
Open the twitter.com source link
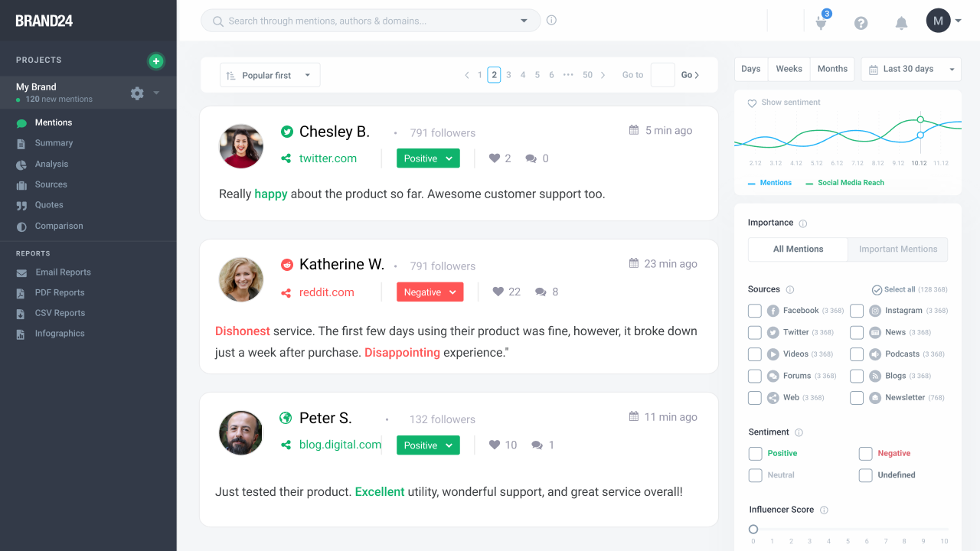pyautogui.click(x=328, y=158)
